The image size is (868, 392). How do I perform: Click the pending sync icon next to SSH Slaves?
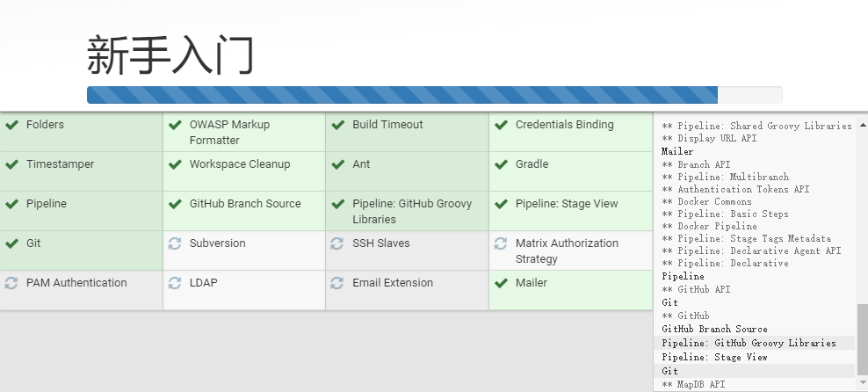coord(337,243)
